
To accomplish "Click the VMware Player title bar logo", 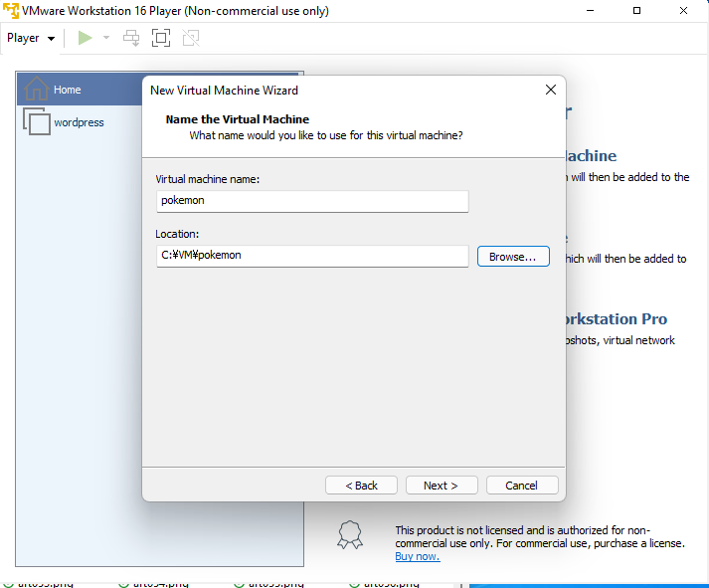I will [11, 10].
